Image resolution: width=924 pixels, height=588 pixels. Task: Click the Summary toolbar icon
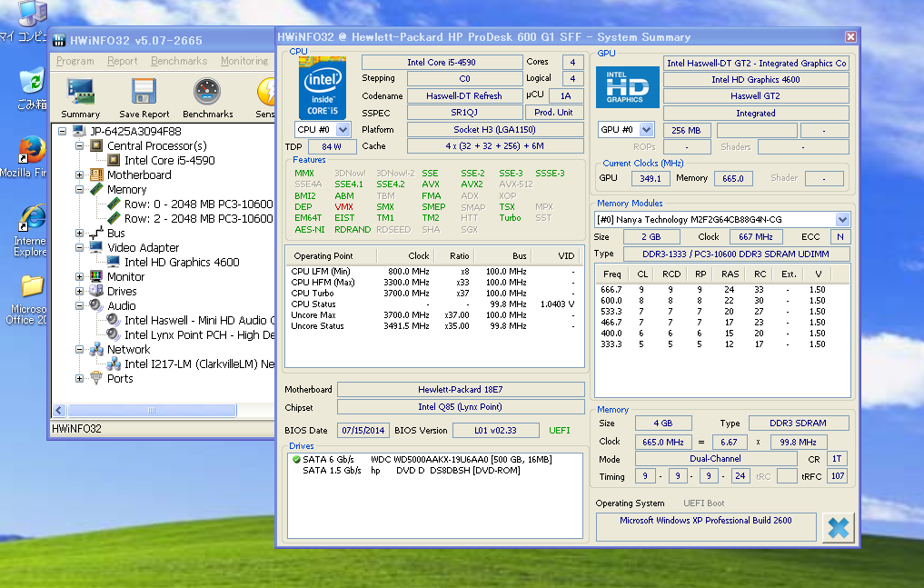(x=80, y=93)
